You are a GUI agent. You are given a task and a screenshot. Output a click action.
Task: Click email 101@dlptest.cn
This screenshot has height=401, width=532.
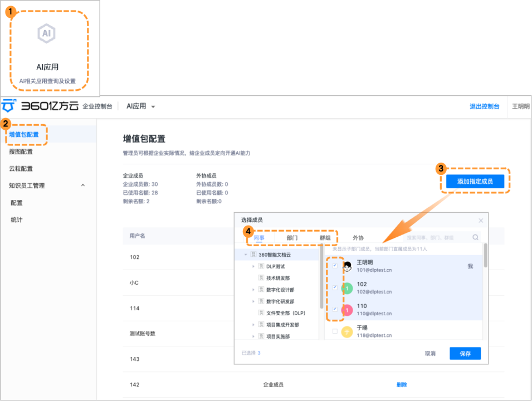374,270
